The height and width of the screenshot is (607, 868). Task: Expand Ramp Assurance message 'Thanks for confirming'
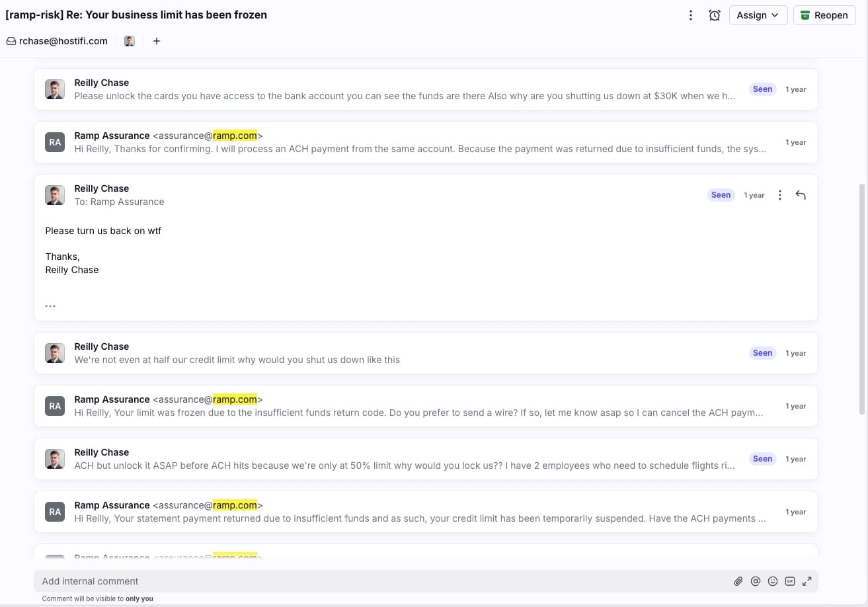pos(426,142)
